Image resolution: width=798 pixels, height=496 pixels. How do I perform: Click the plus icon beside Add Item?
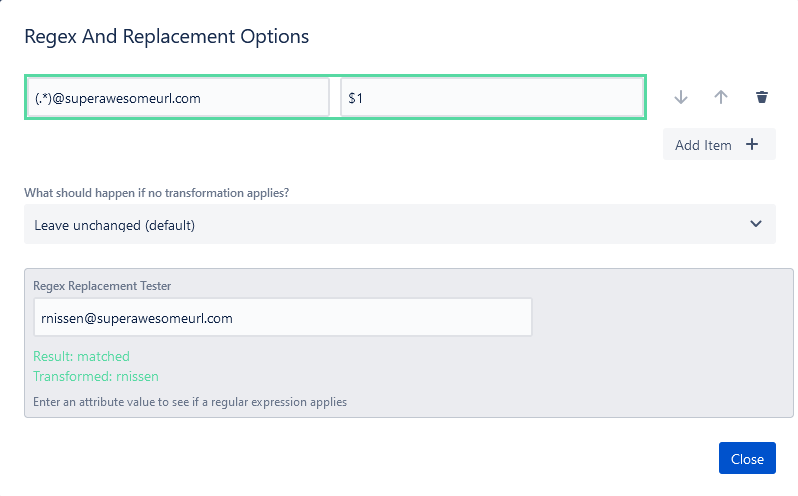coord(752,145)
